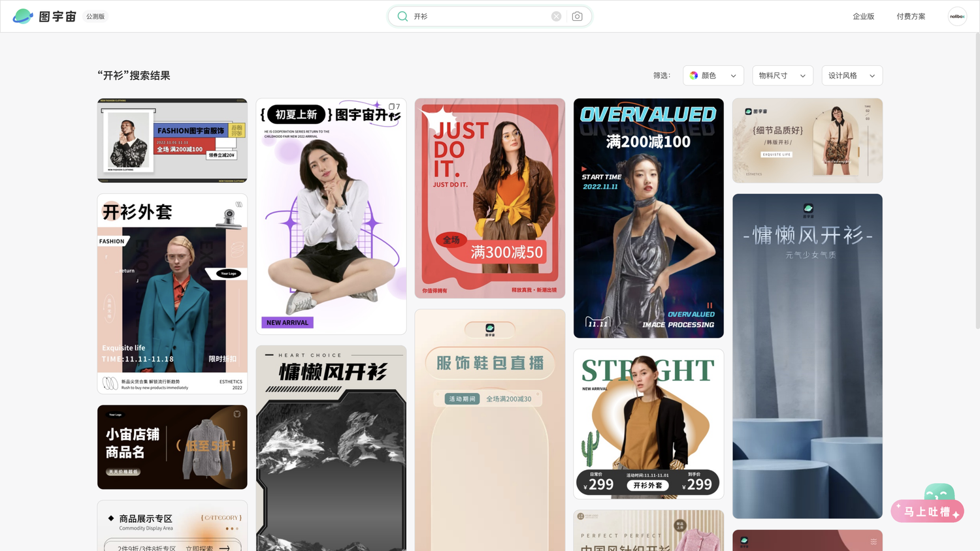Click the 公测版 badge
The width and height of the screenshot is (980, 551).
pos(95,16)
